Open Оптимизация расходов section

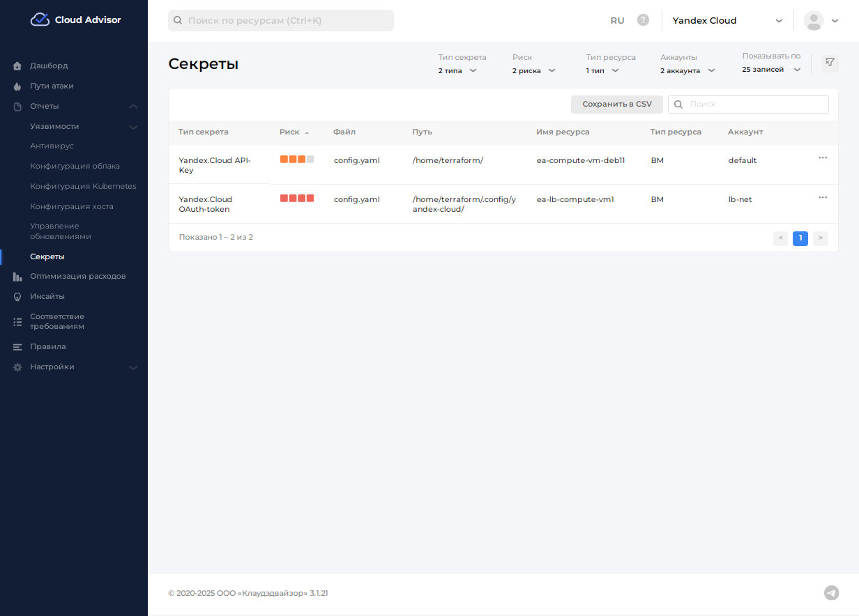pyautogui.click(x=77, y=277)
